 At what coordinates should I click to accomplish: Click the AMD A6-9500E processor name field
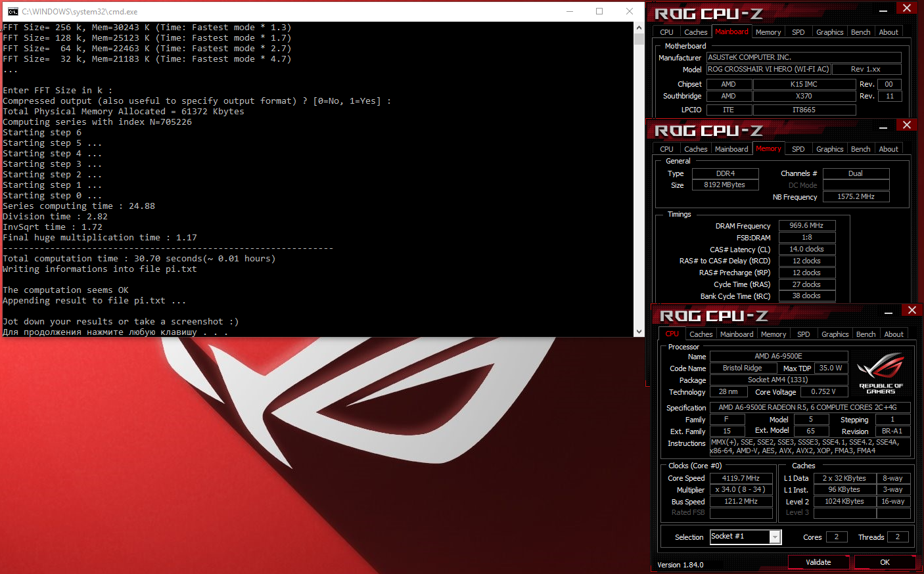click(778, 356)
